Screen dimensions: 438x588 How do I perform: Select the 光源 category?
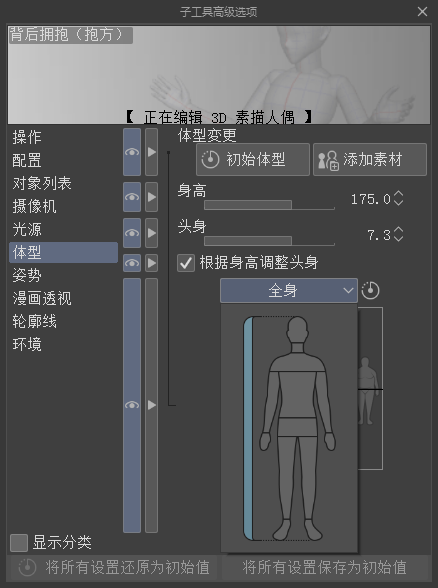63,230
